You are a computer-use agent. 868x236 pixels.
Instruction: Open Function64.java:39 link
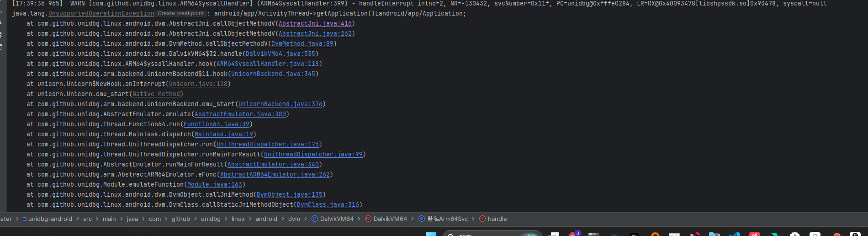pyautogui.click(x=217, y=124)
